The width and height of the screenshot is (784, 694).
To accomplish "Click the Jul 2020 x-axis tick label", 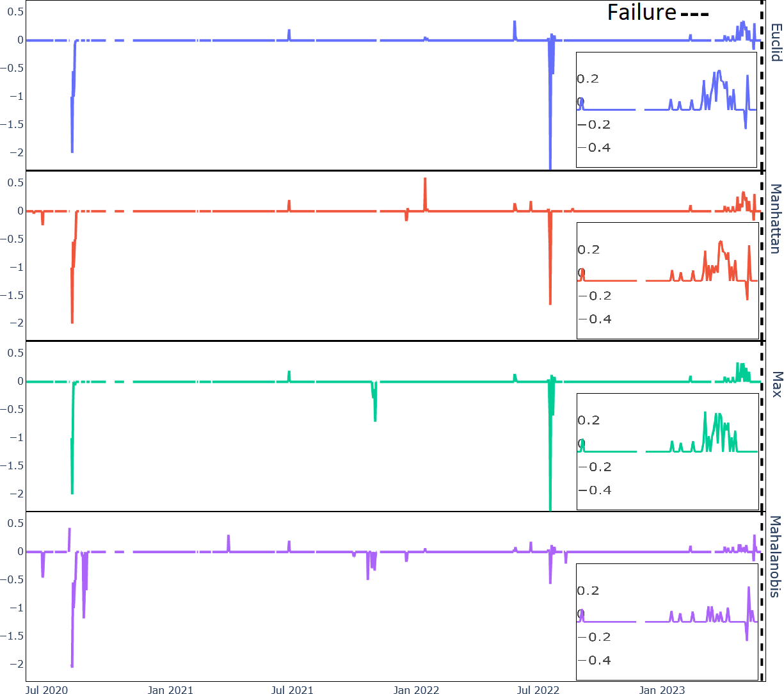I will [46, 690].
